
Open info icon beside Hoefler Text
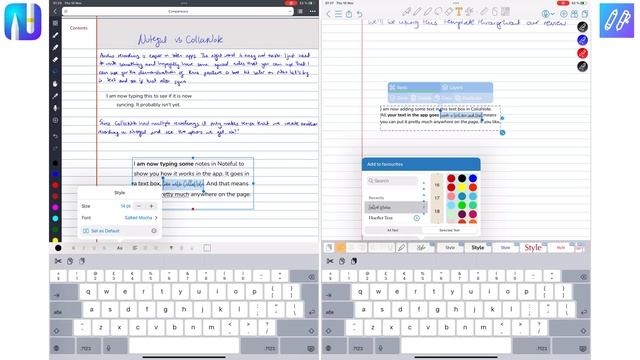click(x=417, y=218)
